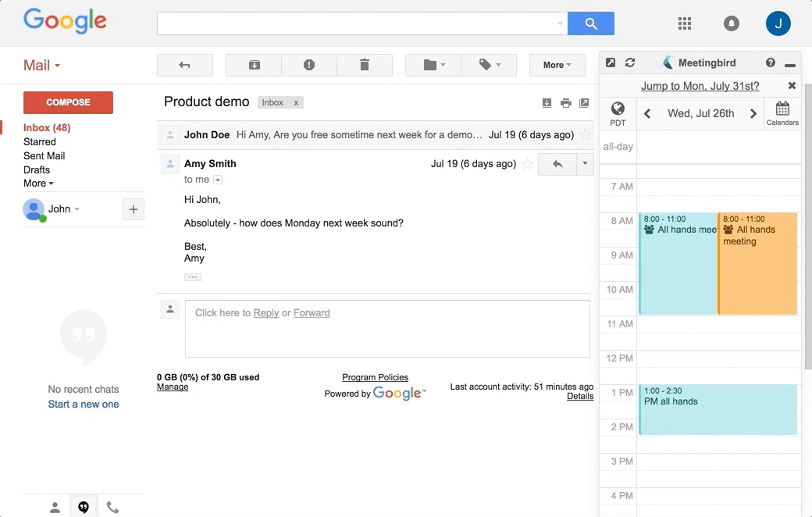Click the Meetingbird refresh icon
This screenshot has width=812, height=517.
pos(630,62)
